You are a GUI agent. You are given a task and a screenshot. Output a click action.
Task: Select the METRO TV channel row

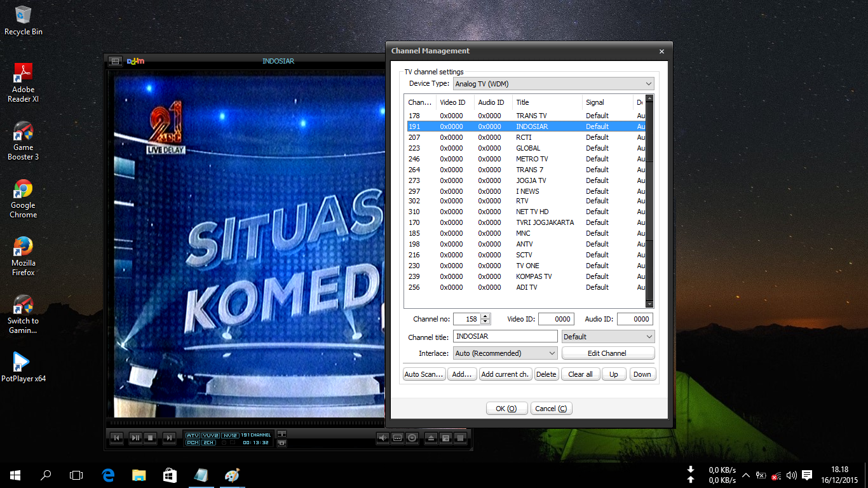point(525,159)
